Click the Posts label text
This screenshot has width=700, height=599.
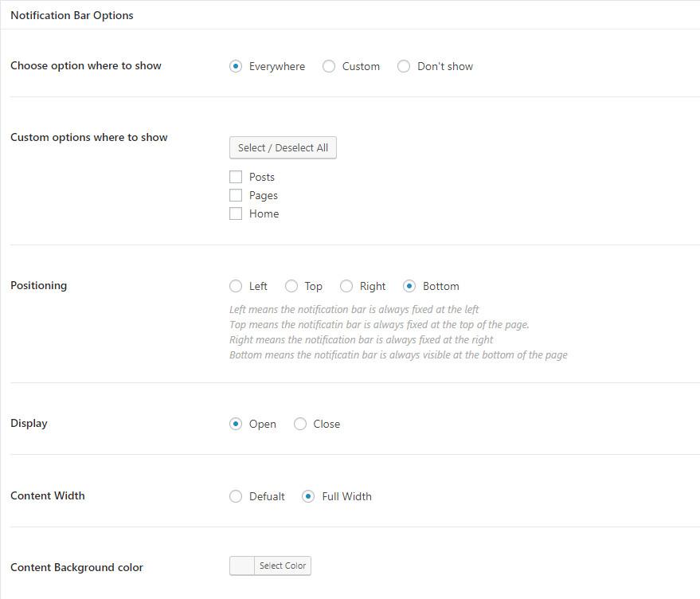[x=262, y=177]
